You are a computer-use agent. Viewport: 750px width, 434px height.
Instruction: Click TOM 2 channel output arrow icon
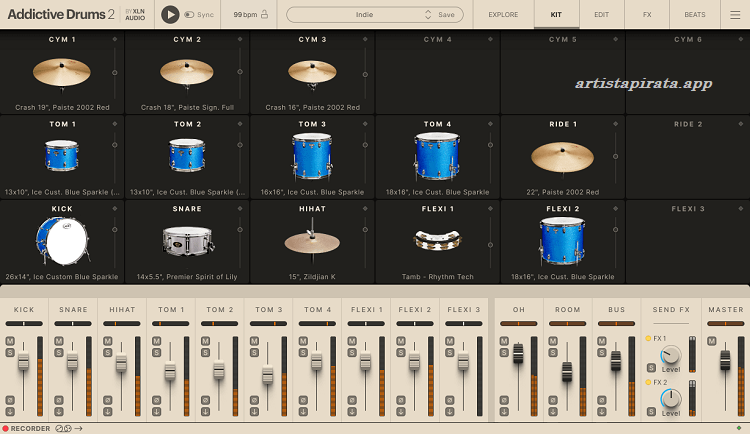(x=206, y=412)
